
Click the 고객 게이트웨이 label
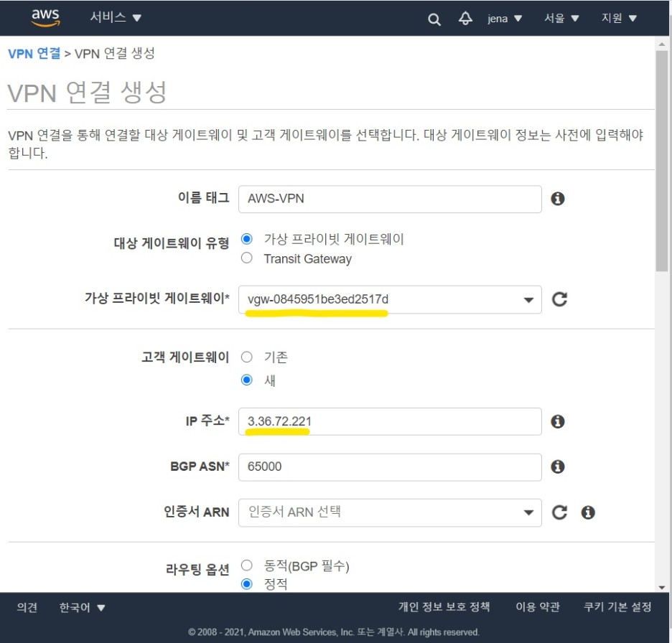tap(185, 357)
